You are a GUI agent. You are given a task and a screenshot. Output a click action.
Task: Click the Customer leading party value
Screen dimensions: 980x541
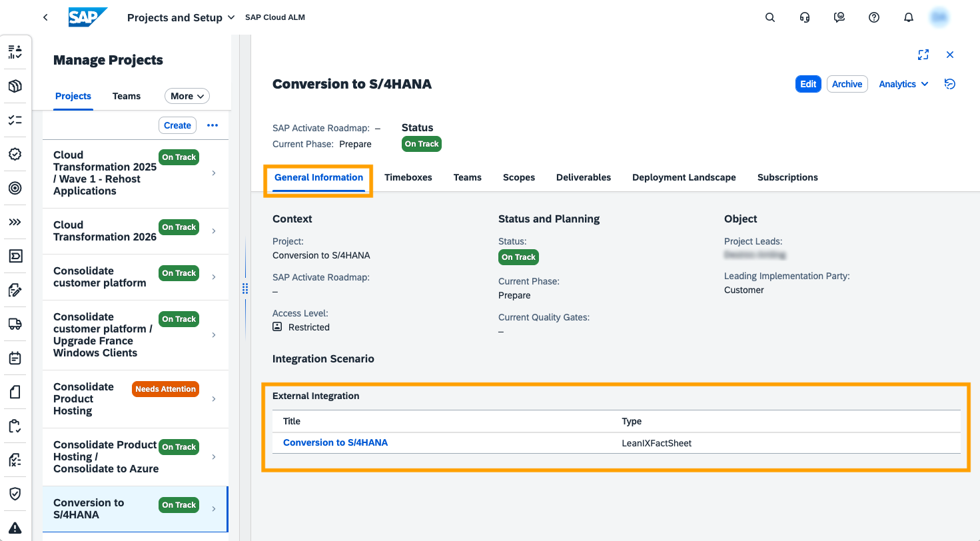tap(744, 290)
